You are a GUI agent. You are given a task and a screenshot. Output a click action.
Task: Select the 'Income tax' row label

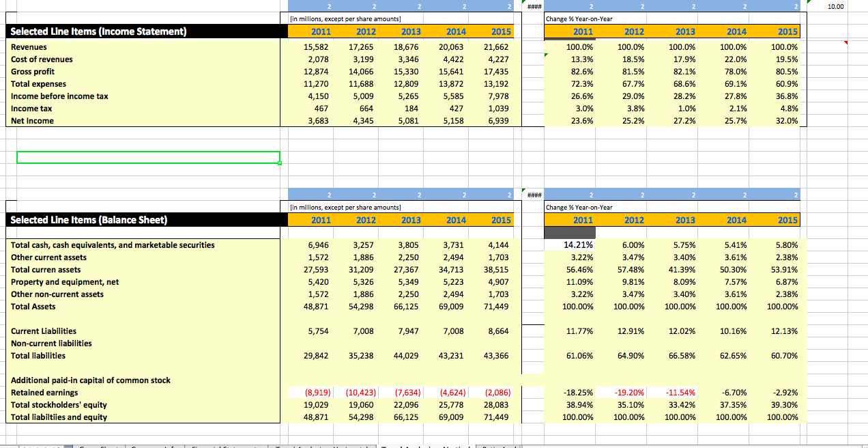[x=31, y=109]
